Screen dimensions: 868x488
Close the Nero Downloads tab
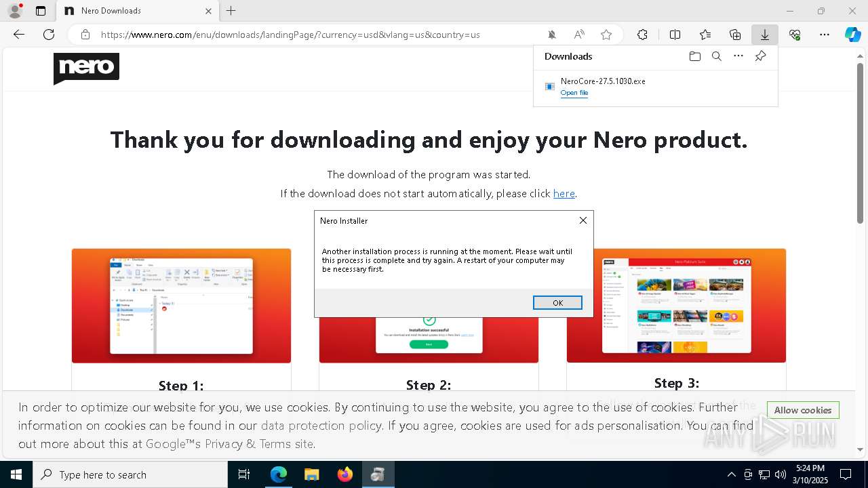[208, 11]
